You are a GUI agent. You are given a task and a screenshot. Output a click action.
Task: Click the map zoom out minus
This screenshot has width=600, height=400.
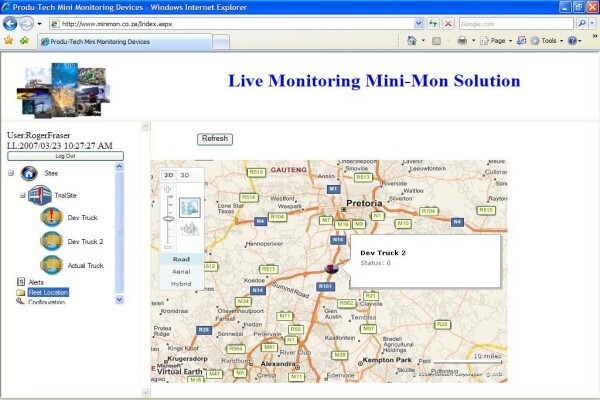168,247
